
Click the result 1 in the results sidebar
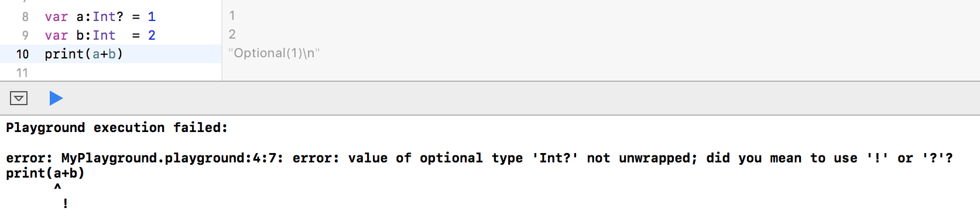(232, 16)
